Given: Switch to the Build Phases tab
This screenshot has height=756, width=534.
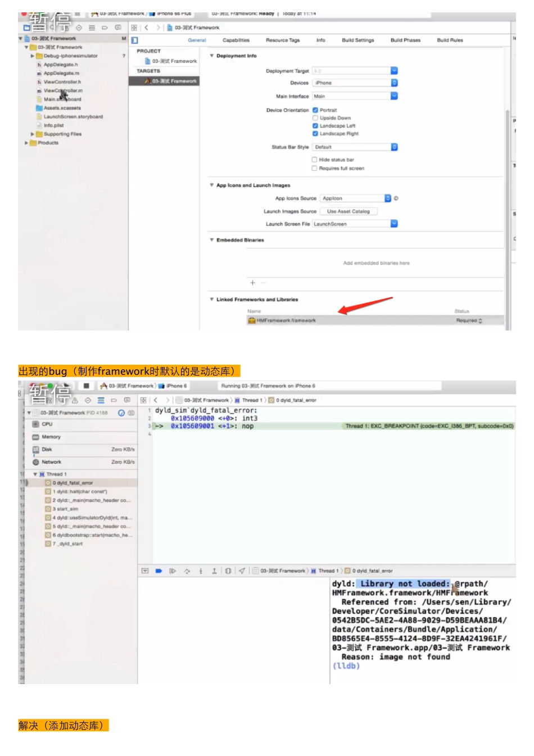Looking at the screenshot, I should [405, 40].
